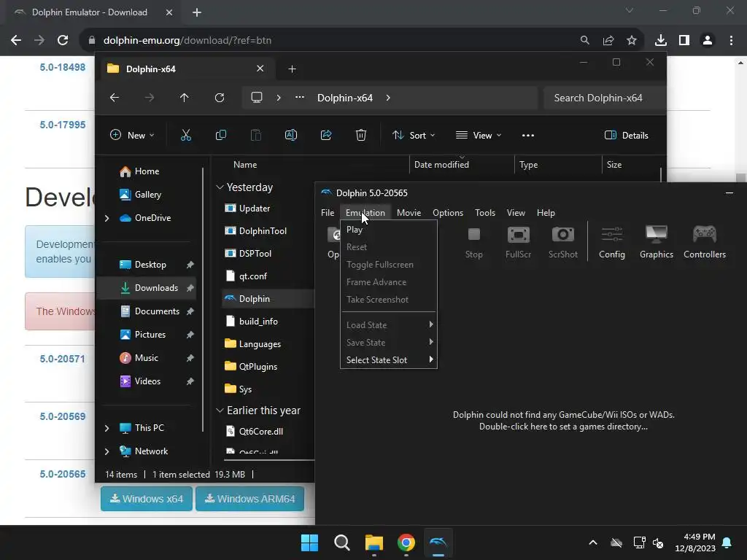Click the Stop toolbar icon in Dolphin

[473, 242]
